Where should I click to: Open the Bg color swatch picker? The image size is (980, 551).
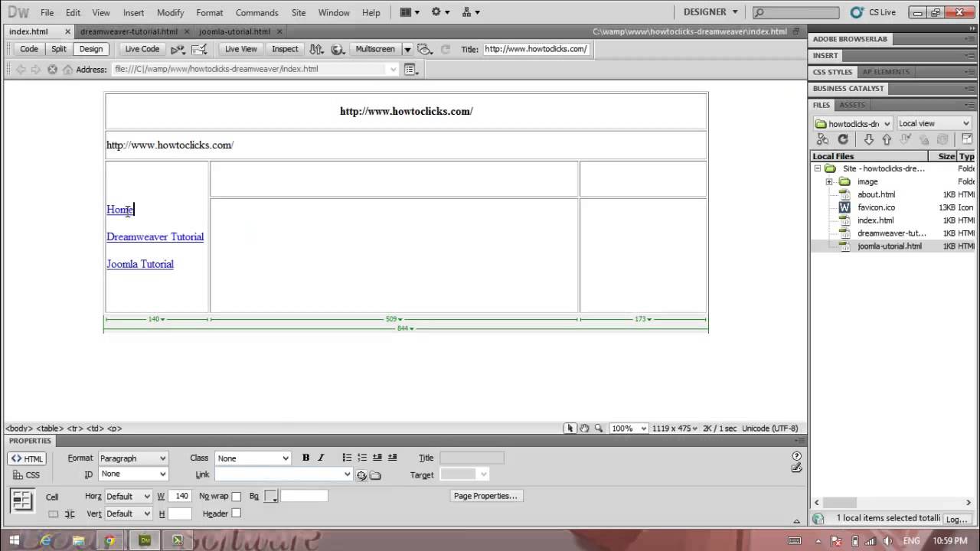[271, 497]
